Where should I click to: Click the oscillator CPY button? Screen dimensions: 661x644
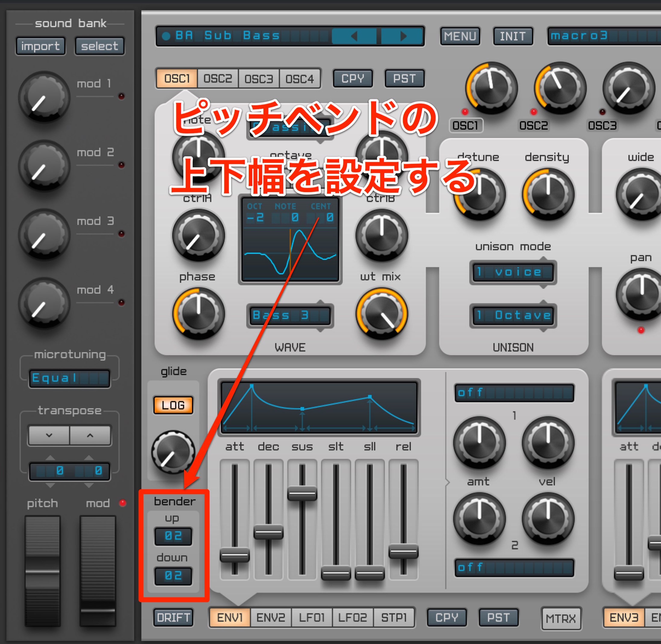tap(353, 78)
